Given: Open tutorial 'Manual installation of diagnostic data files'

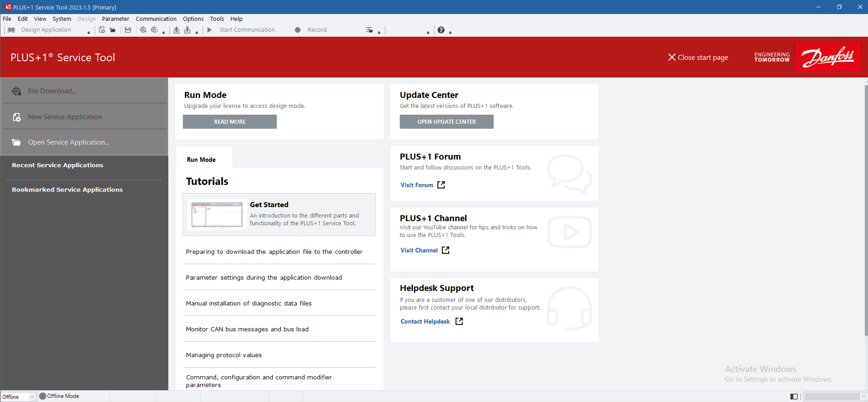Looking at the screenshot, I should click(x=249, y=303).
